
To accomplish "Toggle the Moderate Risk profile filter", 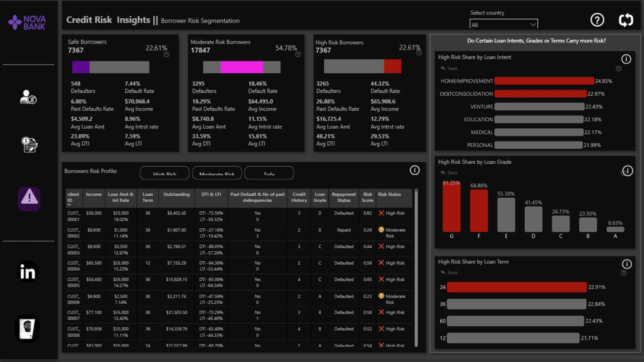I will click(217, 173).
